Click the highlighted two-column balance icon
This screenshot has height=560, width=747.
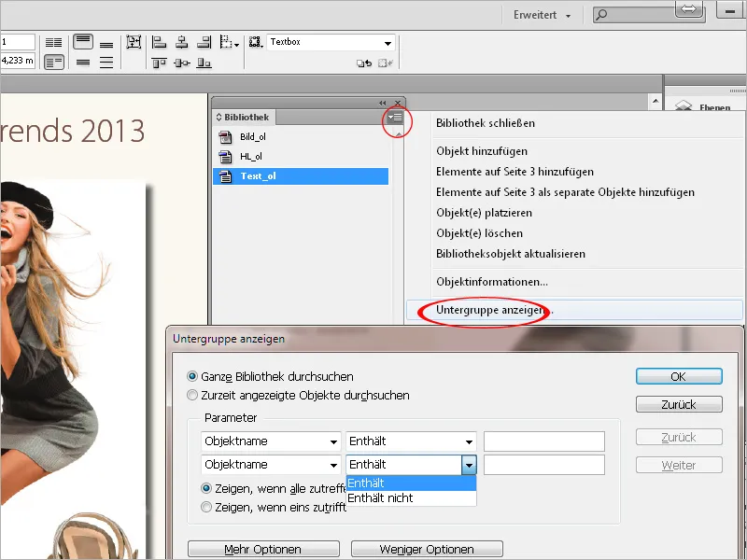(54, 62)
